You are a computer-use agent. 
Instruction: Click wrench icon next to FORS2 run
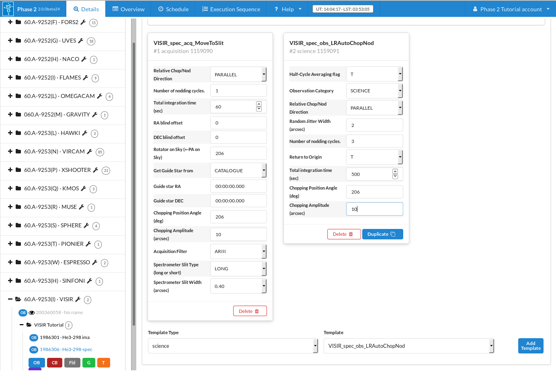point(83,22)
